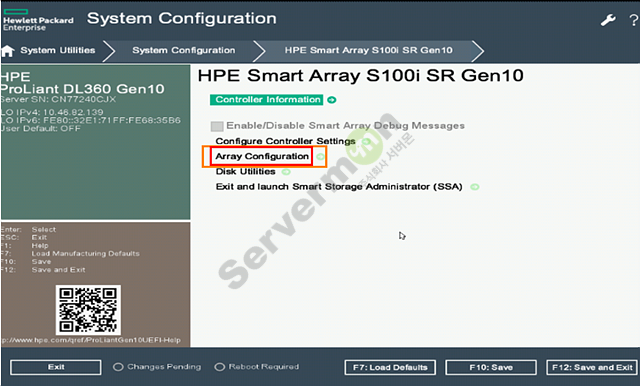Click the HPE Smart Array S100i page heading
Screen dimensions: 640x386
[360, 75]
